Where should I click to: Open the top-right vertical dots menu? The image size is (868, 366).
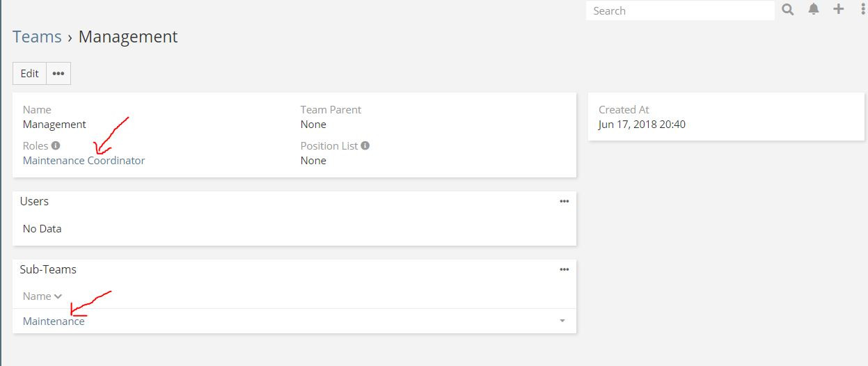coord(863,10)
